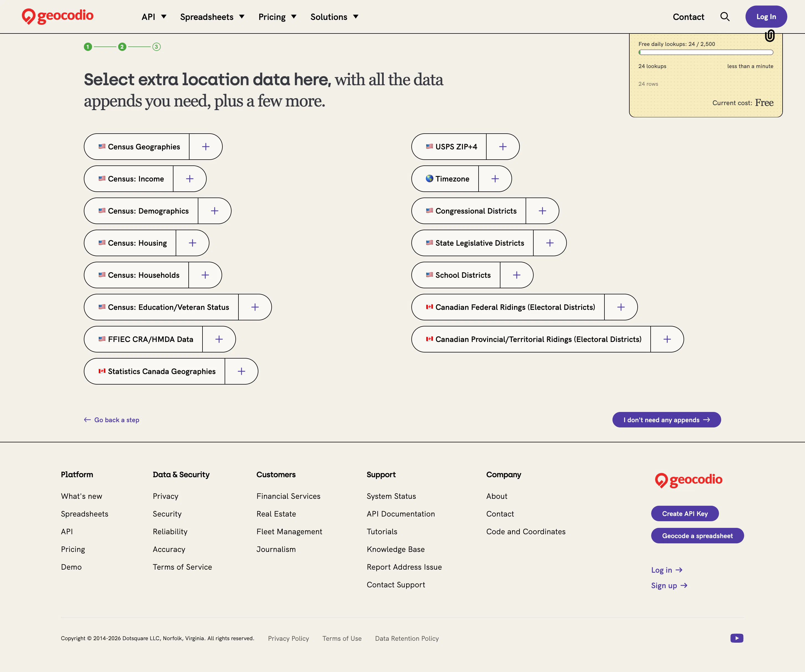805x672 pixels.
Task: Click the free daily lookups progress bar
Action: pos(706,53)
